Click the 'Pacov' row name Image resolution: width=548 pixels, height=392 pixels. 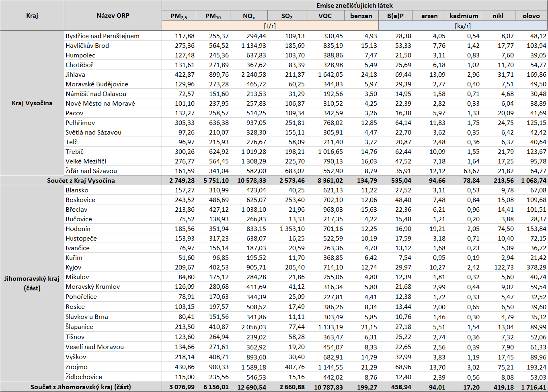point(74,113)
